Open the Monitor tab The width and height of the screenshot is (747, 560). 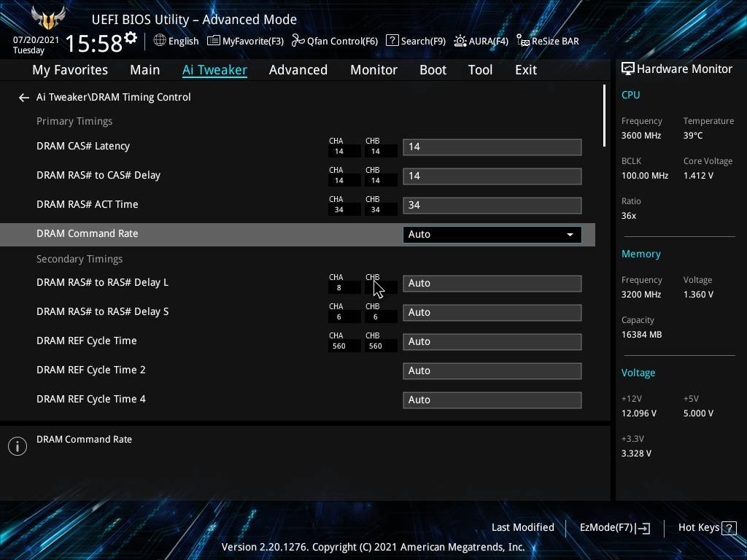pyautogui.click(x=373, y=70)
